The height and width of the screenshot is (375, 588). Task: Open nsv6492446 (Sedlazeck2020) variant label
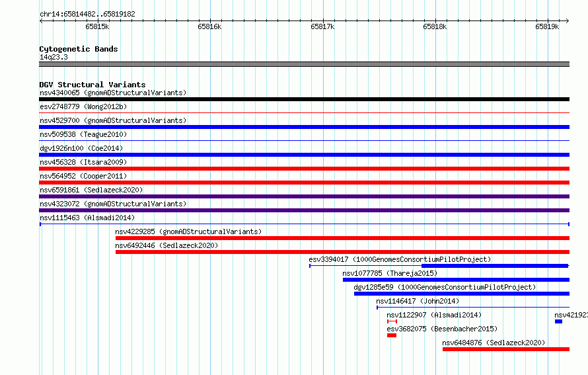tap(166, 245)
